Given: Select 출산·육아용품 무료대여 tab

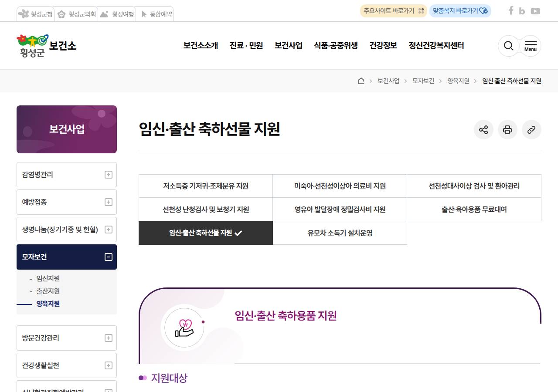Looking at the screenshot, I should coord(474,210).
